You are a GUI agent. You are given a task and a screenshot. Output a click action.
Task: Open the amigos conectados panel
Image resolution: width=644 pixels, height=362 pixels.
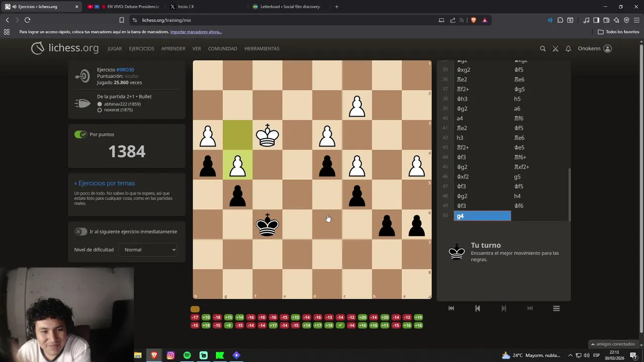(x=612, y=344)
